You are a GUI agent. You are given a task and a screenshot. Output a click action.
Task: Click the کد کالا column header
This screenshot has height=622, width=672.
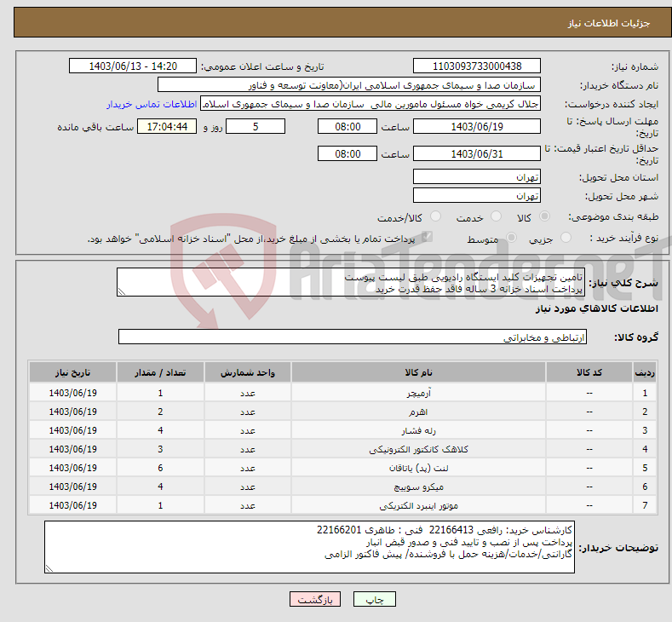coord(589,372)
